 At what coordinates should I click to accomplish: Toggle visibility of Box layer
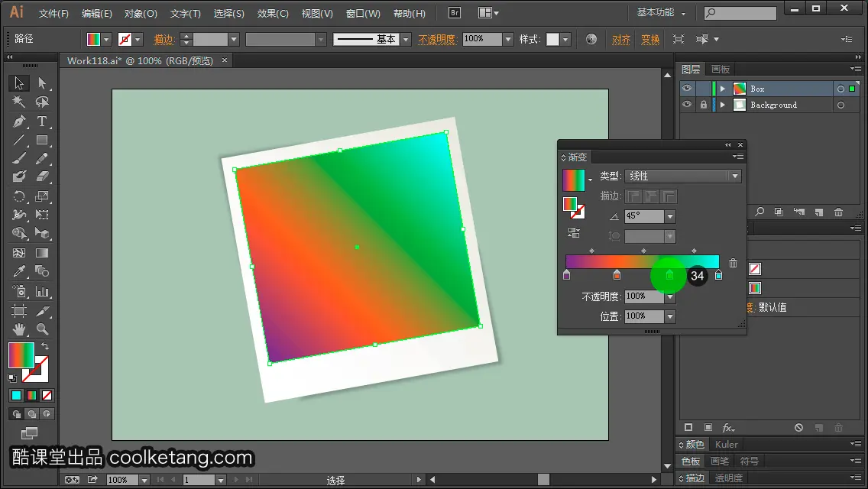coord(687,89)
